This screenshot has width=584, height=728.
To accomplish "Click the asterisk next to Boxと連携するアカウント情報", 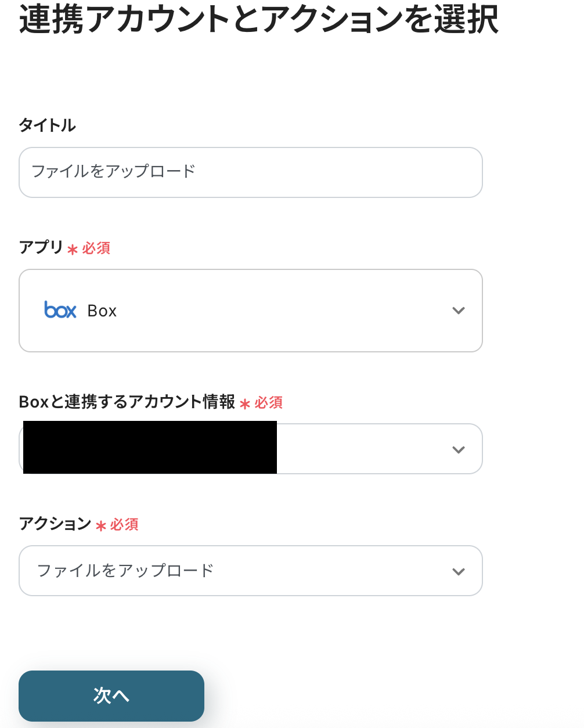I will click(x=245, y=404).
